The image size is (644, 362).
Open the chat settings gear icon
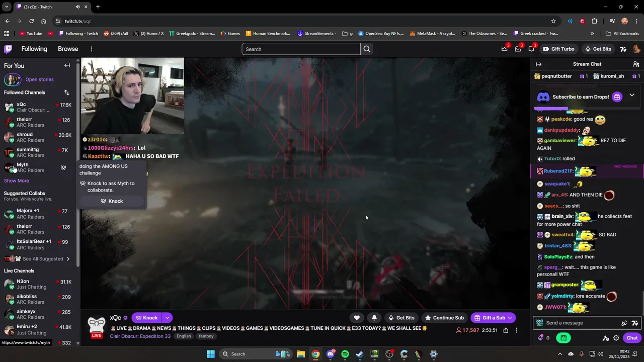point(616,338)
